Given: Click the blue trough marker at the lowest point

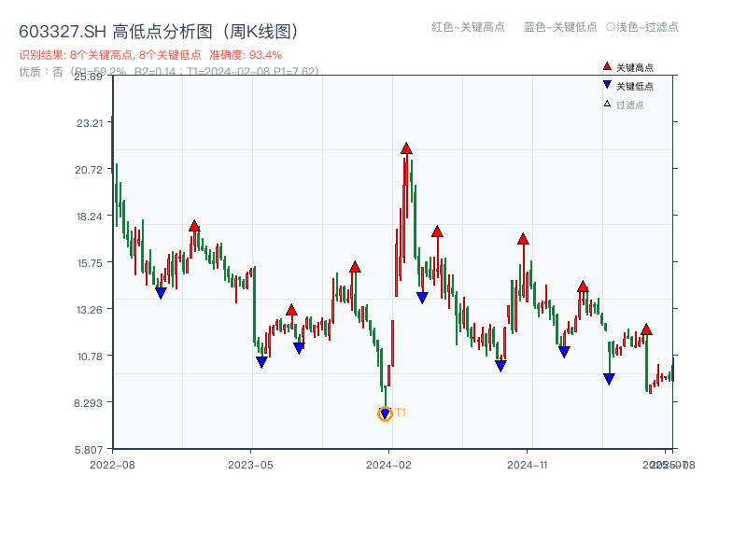Looking at the screenshot, I should coord(385,412).
